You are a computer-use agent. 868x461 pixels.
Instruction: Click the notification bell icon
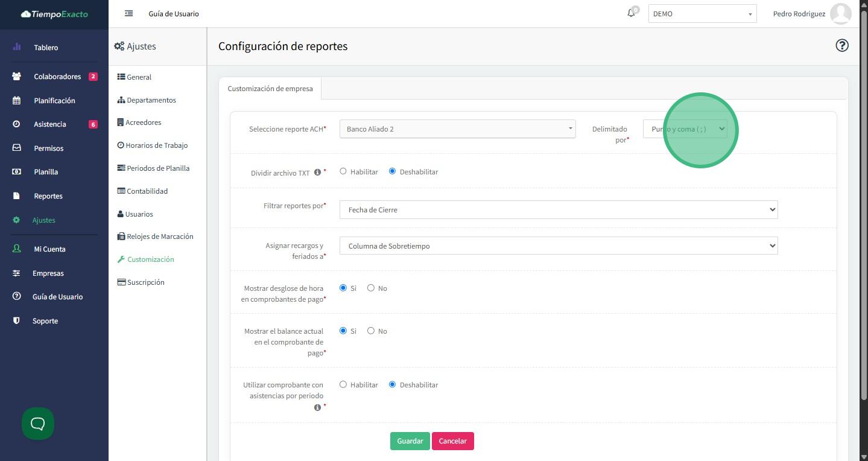[x=631, y=13]
